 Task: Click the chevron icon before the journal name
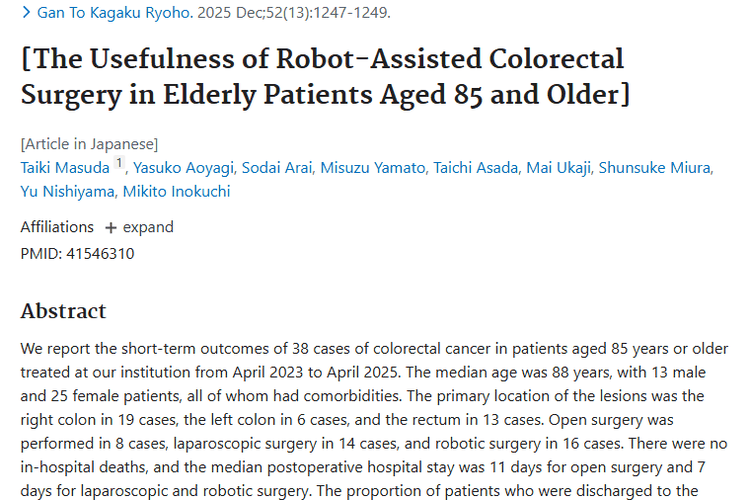(26, 13)
